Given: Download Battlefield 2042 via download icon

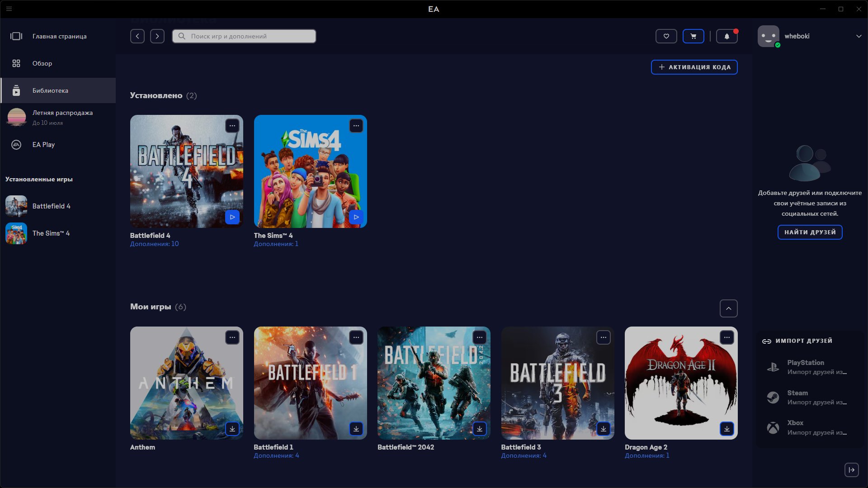Looking at the screenshot, I should tap(479, 429).
